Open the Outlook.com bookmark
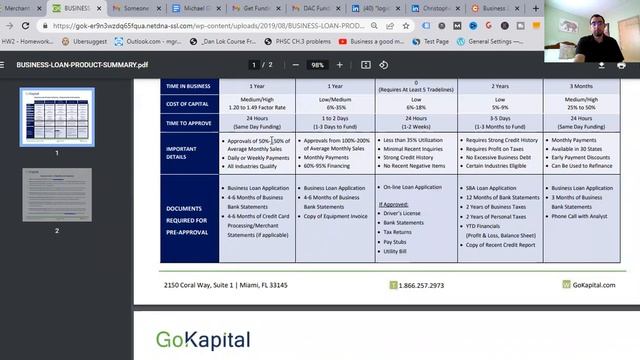This screenshot has width=640, height=360. click(x=148, y=41)
